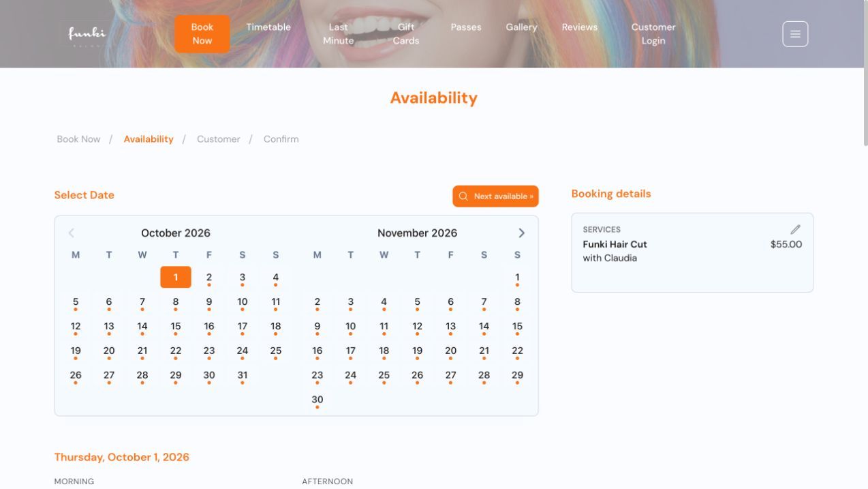Click the $55.00 price text
The width and height of the screenshot is (868, 489).
(786, 244)
